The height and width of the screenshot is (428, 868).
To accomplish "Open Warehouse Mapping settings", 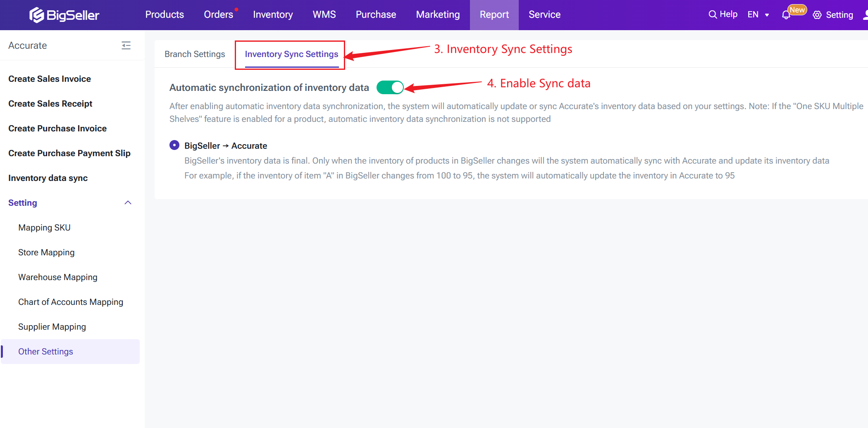I will click(x=58, y=277).
